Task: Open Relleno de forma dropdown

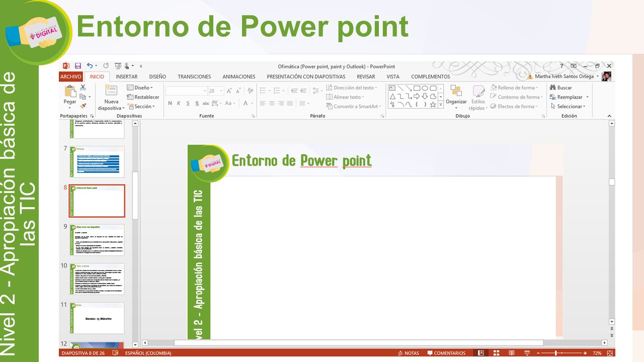Action: coord(514,87)
